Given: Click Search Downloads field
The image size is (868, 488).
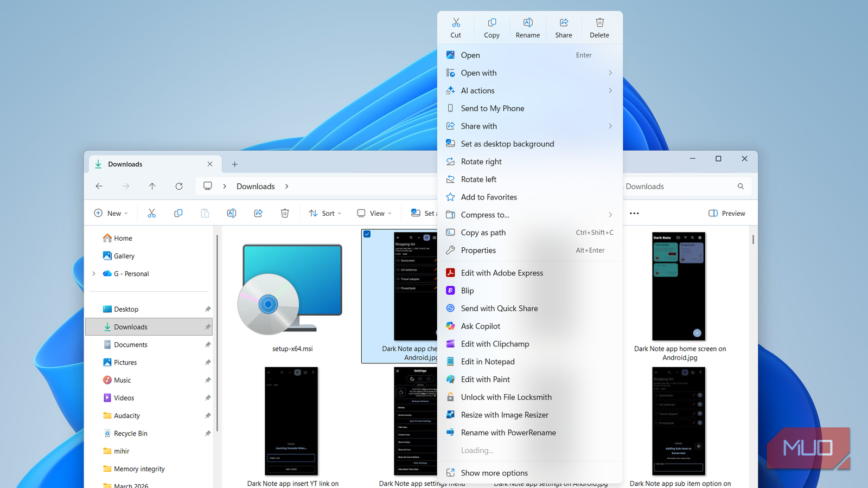Looking at the screenshot, I should (x=686, y=187).
